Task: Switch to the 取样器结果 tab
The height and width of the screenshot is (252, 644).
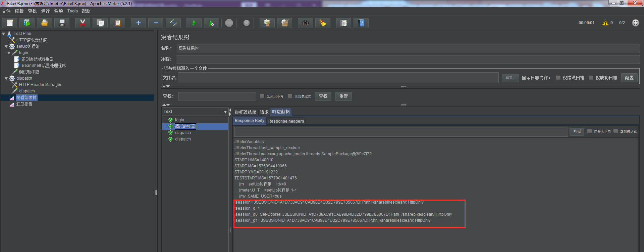Action: pyautogui.click(x=245, y=112)
